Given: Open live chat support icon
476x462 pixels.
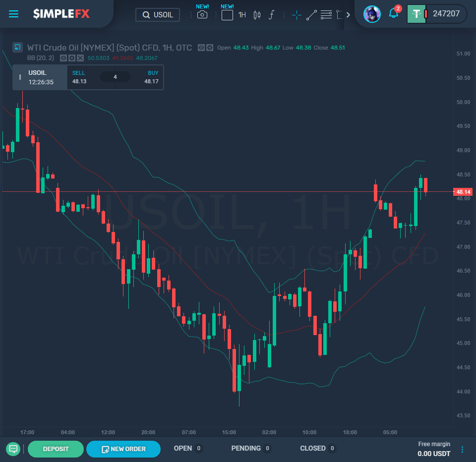Looking at the screenshot, I should coord(13,449).
